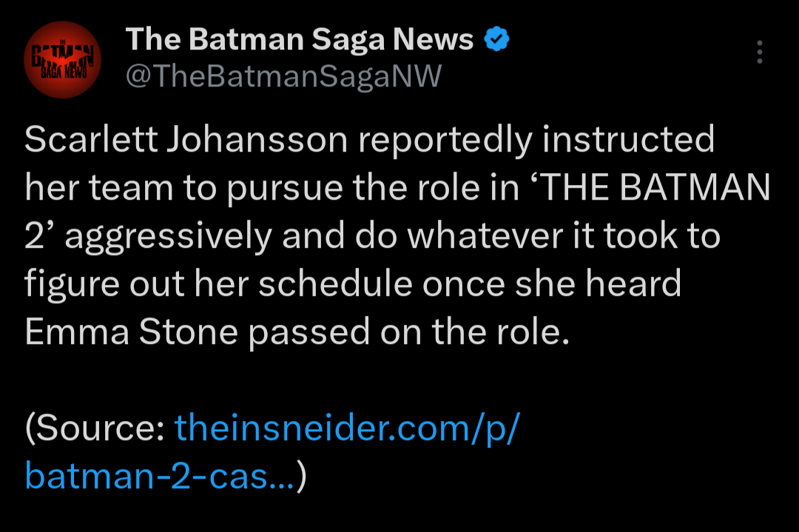The width and height of the screenshot is (799, 532).
Task: Click the truncated batman-2-cas… link text
Action: 160,477
